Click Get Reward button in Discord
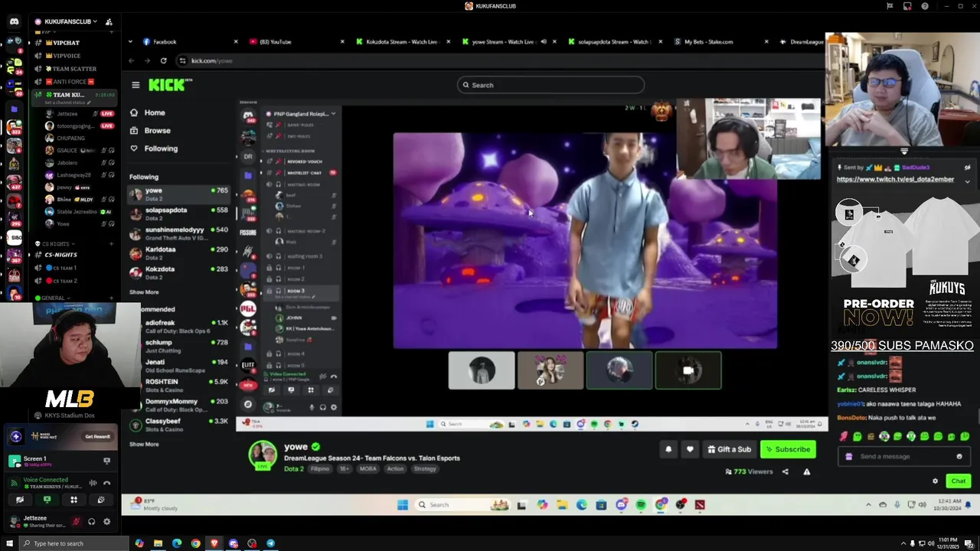Screen dimensions: 980x551 [97, 436]
